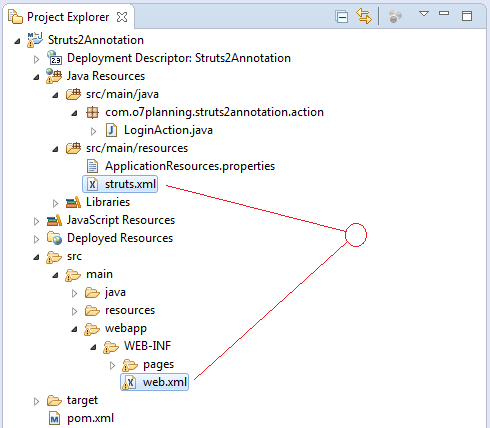Image resolution: width=490 pixels, height=428 pixels.
Task: Click the package icon for com.o7planning.struts2annotation.action
Action: coord(92,112)
